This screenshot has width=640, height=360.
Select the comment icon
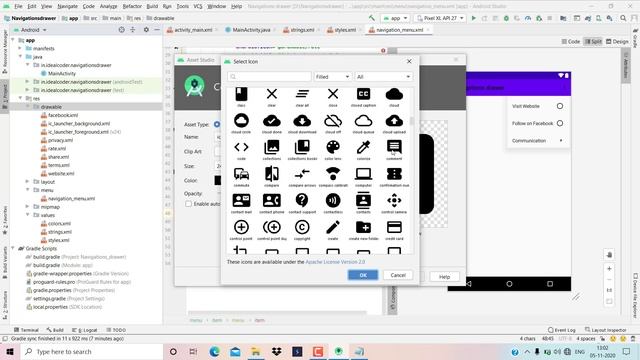pyautogui.click(x=394, y=147)
